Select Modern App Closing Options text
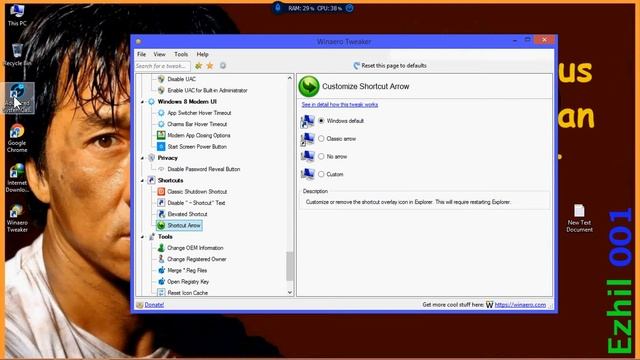 tap(199, 135)
